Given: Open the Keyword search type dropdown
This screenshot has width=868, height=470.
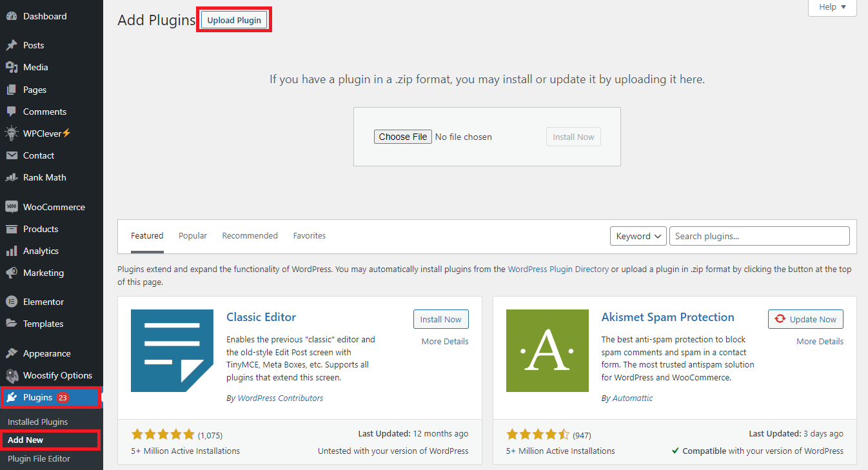Looking at the screenshot, I should click(638, 236).
